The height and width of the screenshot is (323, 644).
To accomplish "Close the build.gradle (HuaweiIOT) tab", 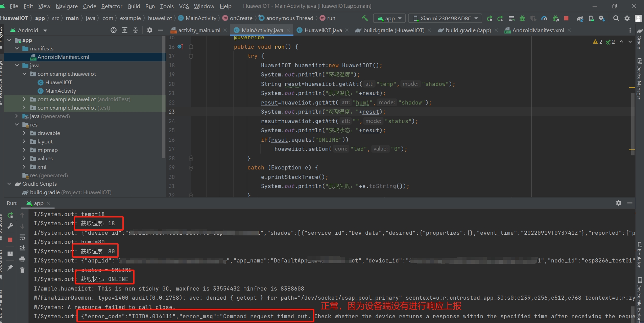I will tap(429, 30).
